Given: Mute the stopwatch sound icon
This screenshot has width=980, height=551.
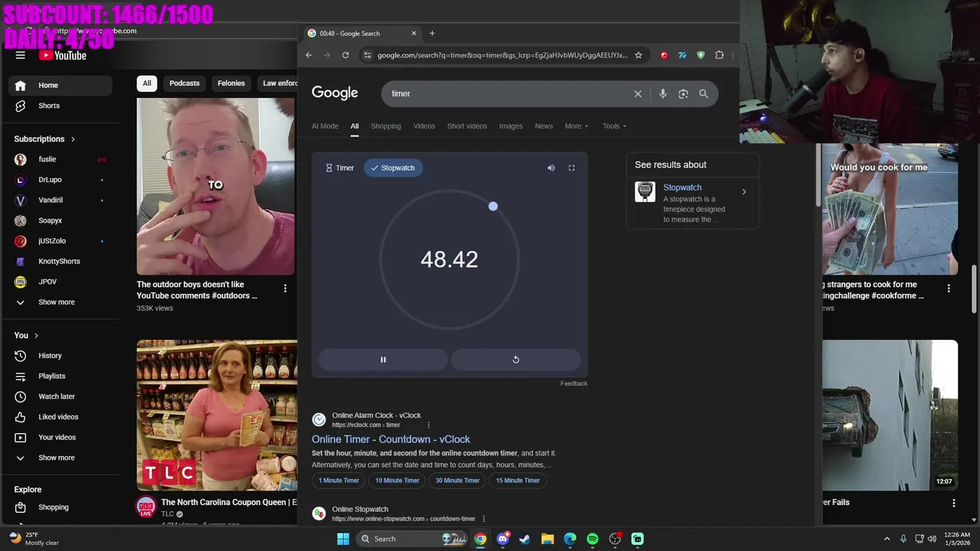Looking at the screenshot, I should 550,168.
